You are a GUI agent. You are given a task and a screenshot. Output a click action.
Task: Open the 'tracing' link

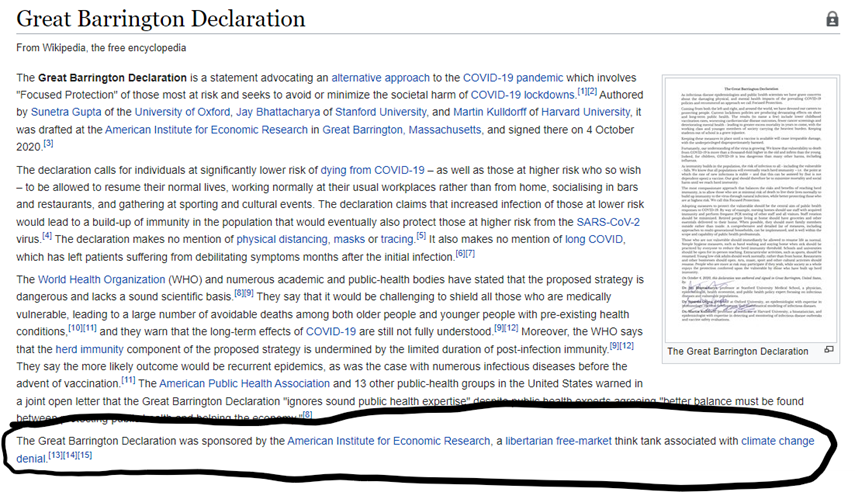[398, 239]
